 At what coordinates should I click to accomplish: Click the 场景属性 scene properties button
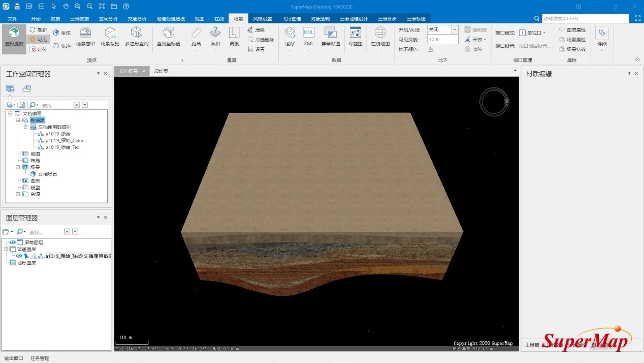coord(572,40)
